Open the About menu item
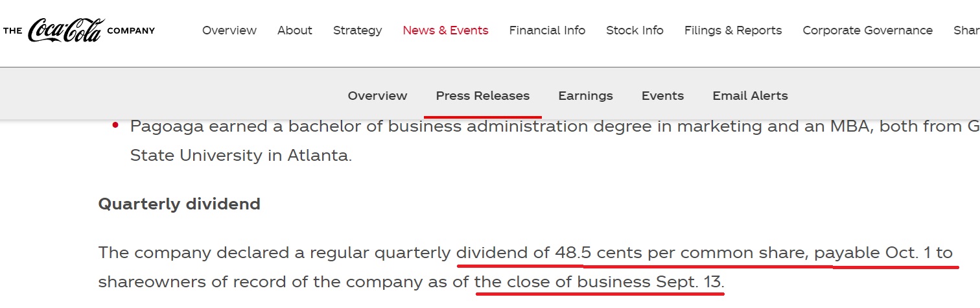 point(295,30)
